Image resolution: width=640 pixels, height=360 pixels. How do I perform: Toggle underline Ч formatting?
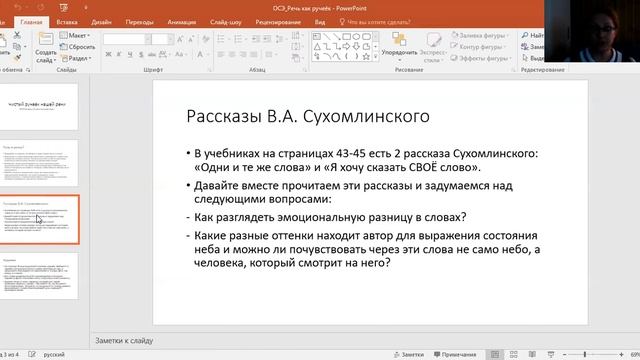130,54
